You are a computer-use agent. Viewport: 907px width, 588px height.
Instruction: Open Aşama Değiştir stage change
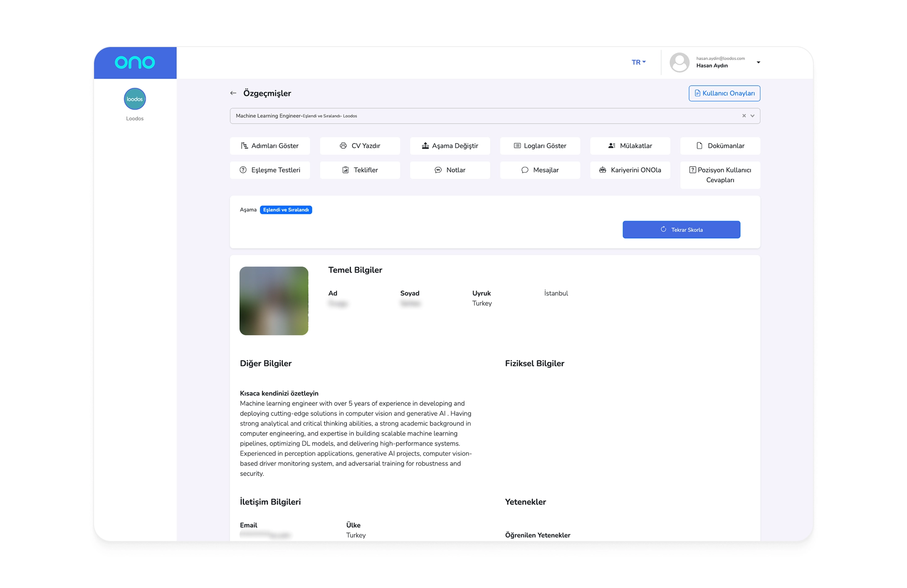450,146
